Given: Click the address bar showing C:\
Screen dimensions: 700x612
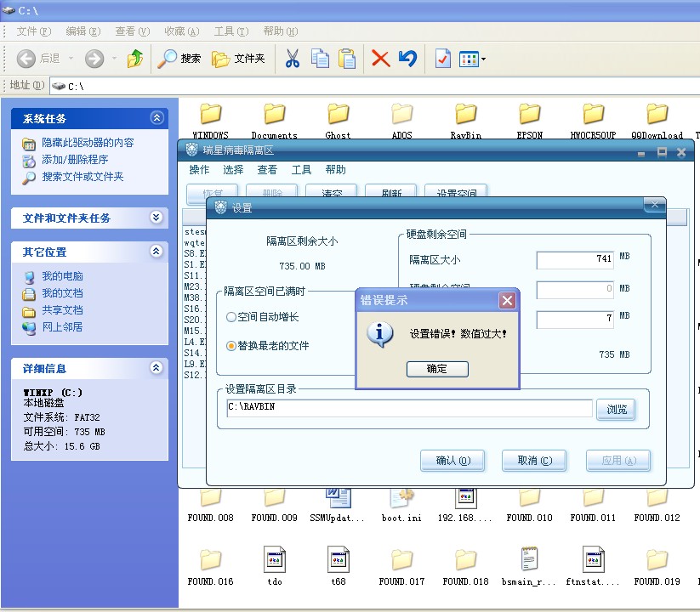Looking at the screenshot, I should [x=375, y=86].
